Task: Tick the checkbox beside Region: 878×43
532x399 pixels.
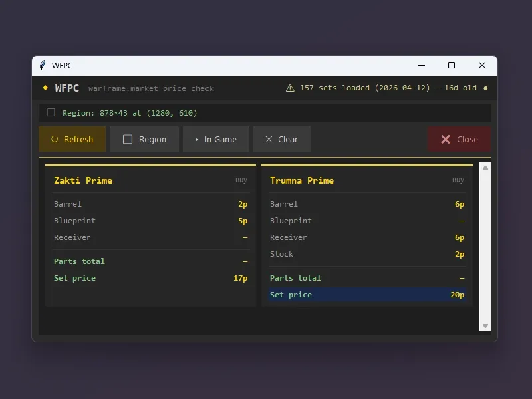Action: coord(51,112)
